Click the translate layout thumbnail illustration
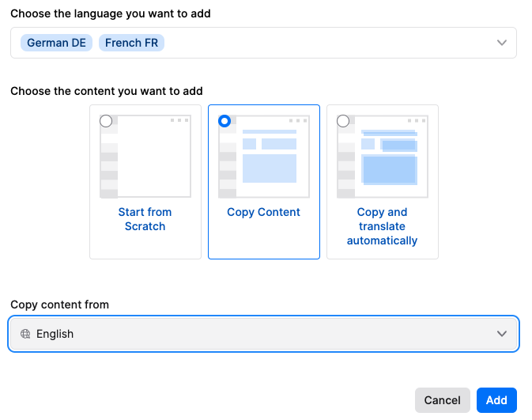 [x=383, y=157]
